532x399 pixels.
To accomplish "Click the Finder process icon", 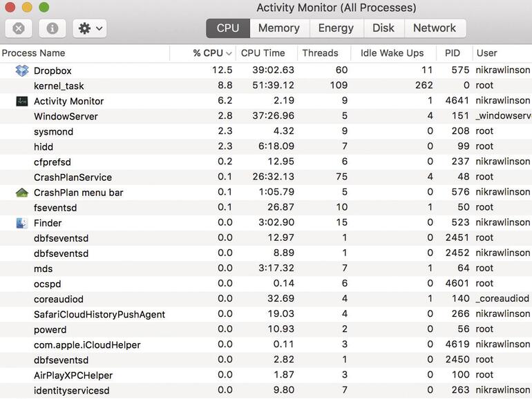I will pos(21,223).
